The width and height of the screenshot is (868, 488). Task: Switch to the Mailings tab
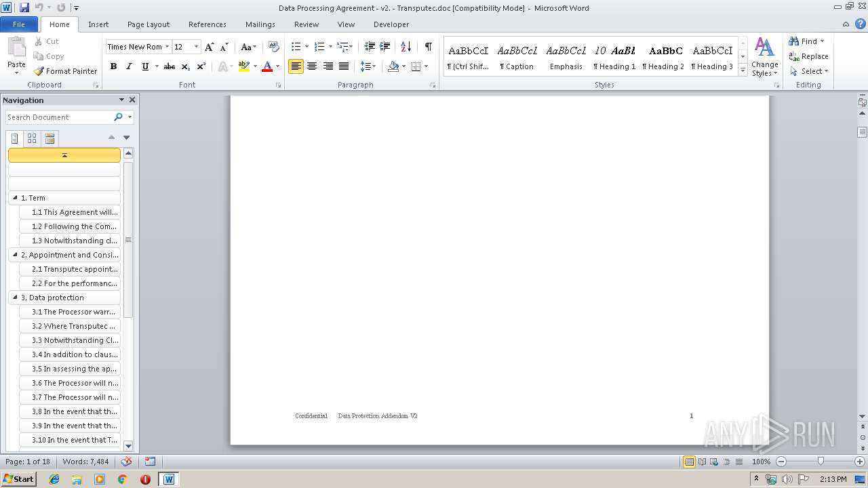(x=260, y=24)
